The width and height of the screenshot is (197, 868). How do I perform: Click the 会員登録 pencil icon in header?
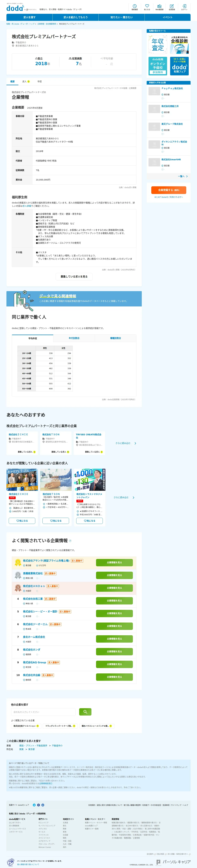[172, 7]
